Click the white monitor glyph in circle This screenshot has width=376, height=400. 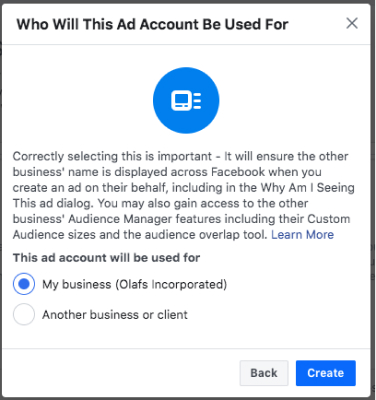point(181,100)
